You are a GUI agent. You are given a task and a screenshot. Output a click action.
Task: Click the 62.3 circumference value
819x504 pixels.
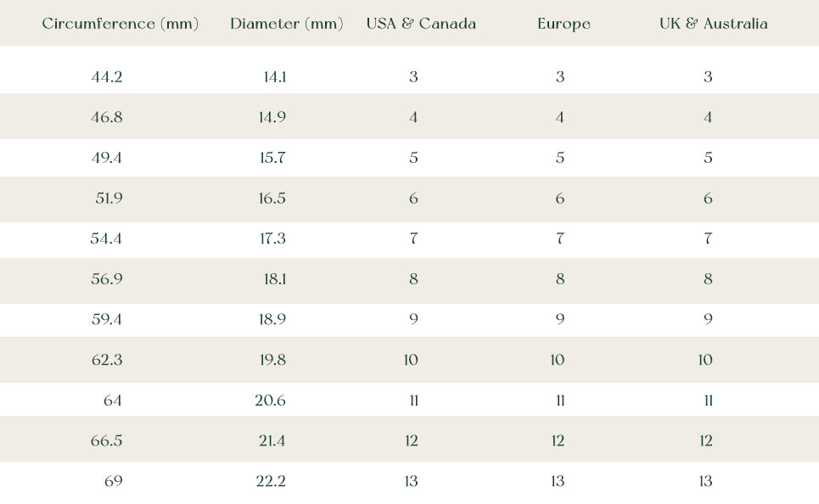107,360
